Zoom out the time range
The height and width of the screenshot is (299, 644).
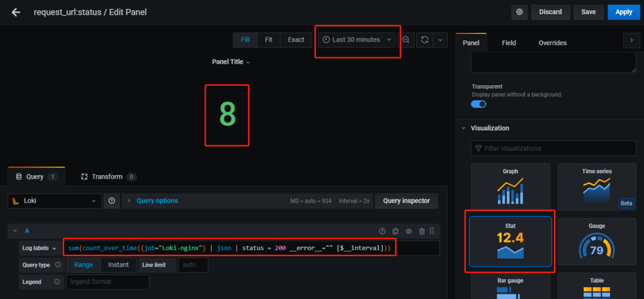pos(406,40)
